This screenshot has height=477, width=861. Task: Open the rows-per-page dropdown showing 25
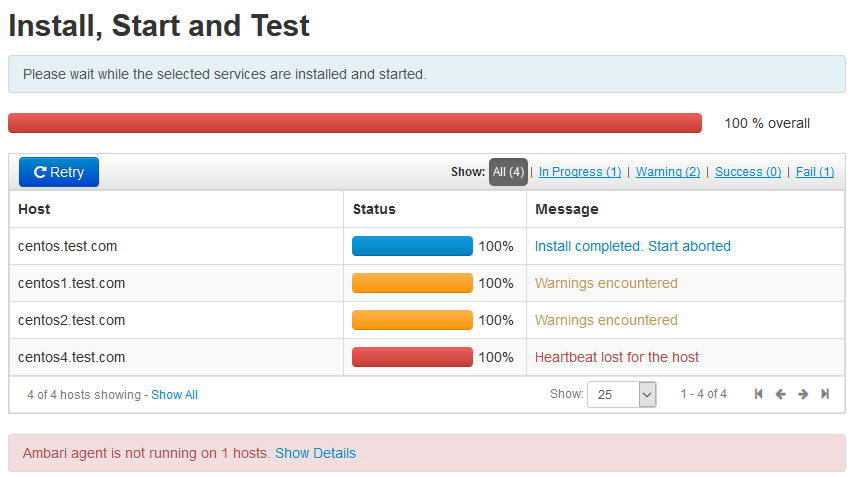621,394
